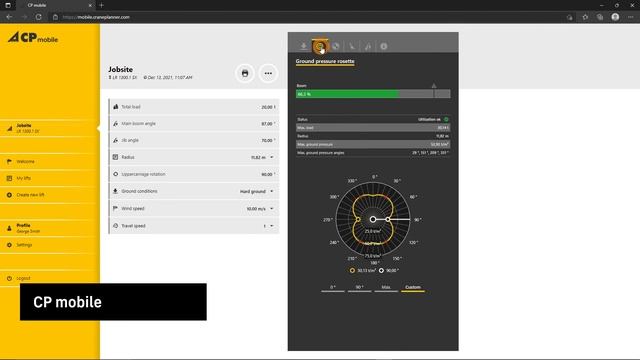640x360 pixels.
Task: Open the fifth panel tab icon
Action: pos(368,46)
